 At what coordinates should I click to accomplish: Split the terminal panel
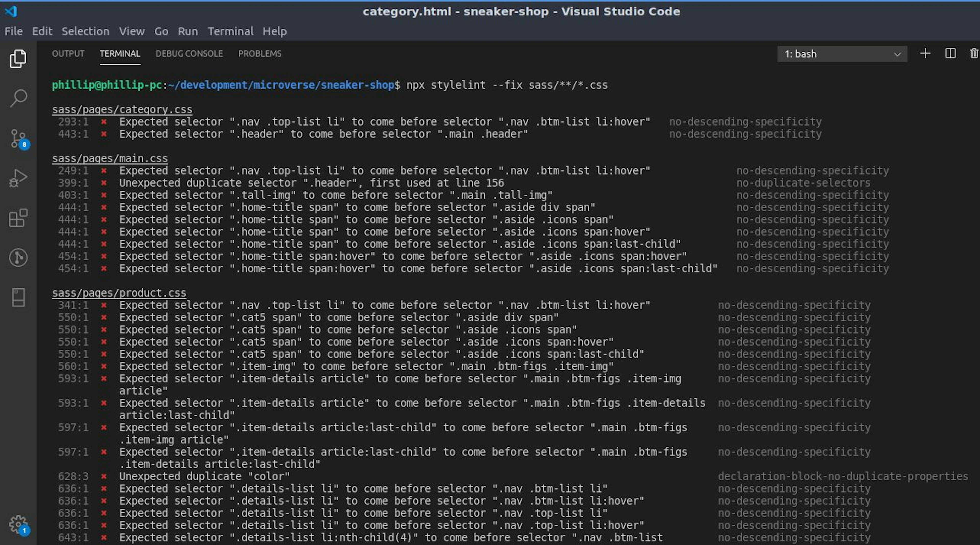[x=950, y=53]
